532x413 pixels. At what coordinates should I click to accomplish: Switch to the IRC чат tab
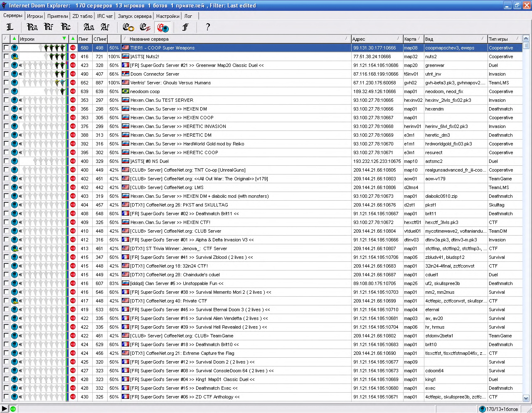click(105, 16)
